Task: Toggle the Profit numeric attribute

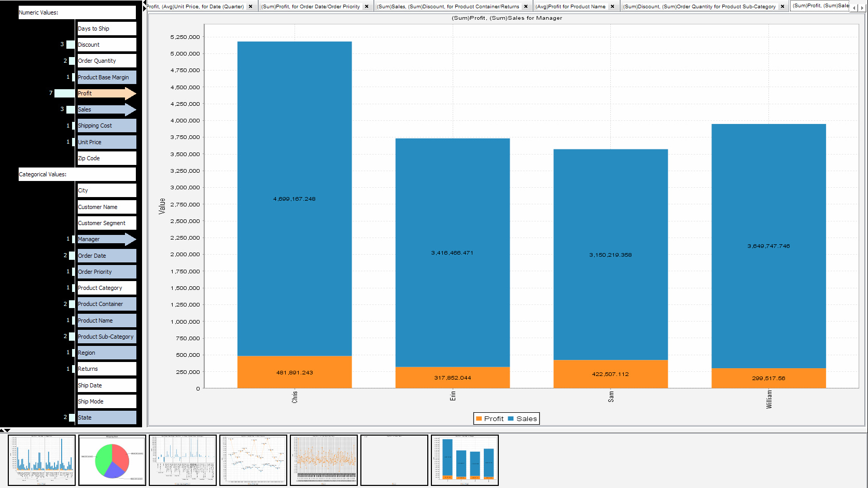Action: coord(106,93)
